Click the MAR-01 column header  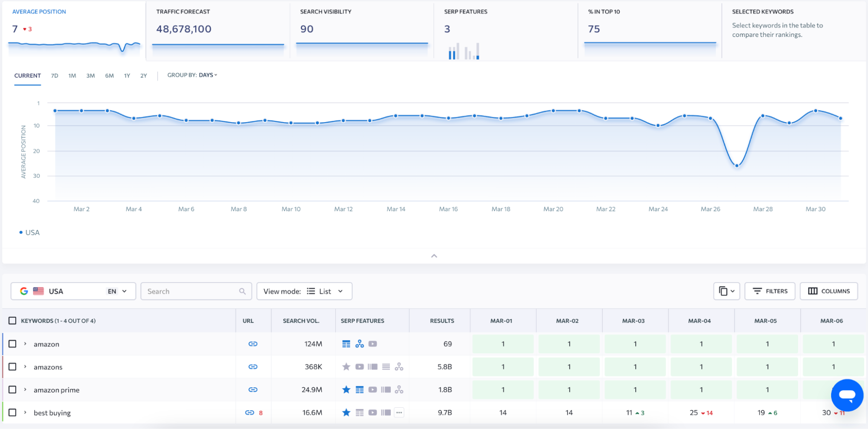[501, 321]
